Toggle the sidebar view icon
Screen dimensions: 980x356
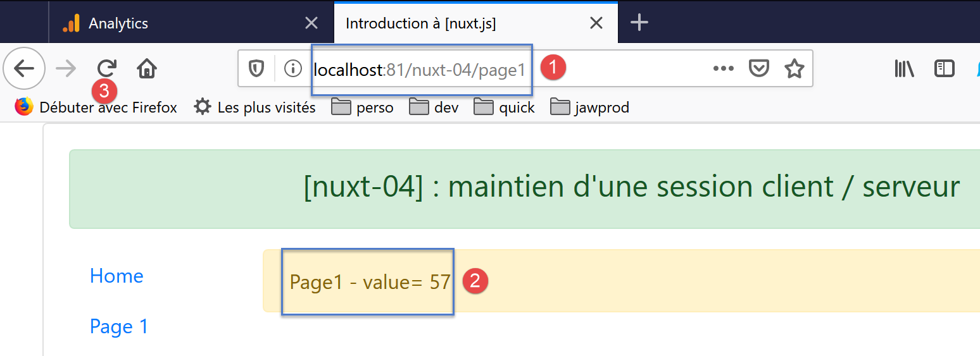point(944,68)
